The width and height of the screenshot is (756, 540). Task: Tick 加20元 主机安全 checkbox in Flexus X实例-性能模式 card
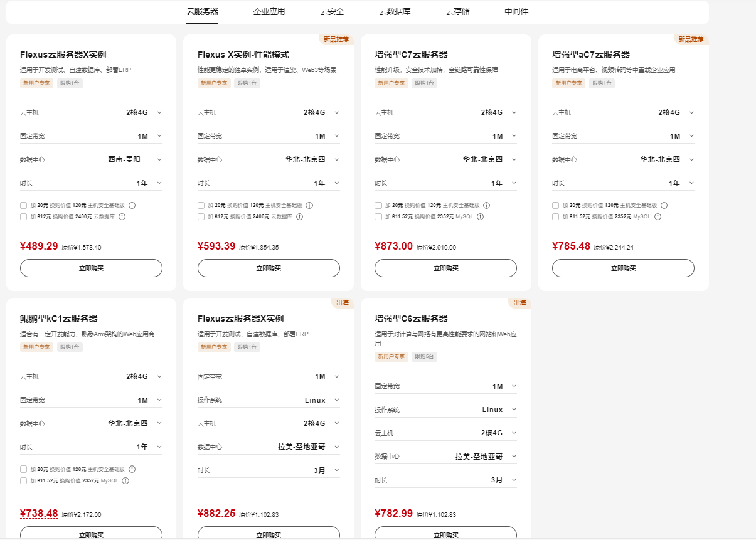[x=201, y=205]
